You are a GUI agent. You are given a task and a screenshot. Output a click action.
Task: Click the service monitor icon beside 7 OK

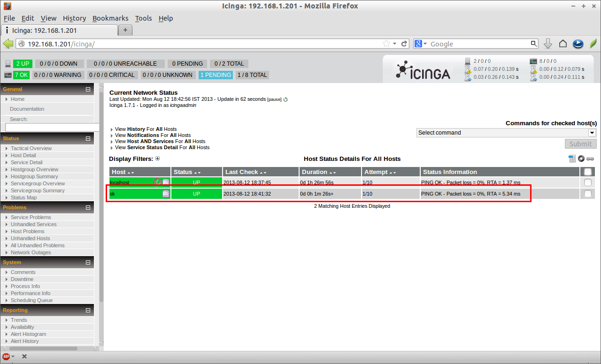[x=8, y=75]
